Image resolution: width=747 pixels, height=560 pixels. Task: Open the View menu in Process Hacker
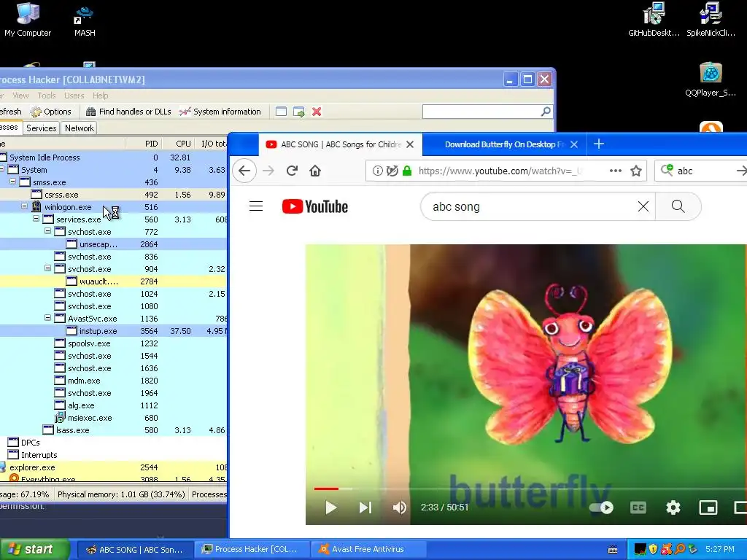pos(20,96)
